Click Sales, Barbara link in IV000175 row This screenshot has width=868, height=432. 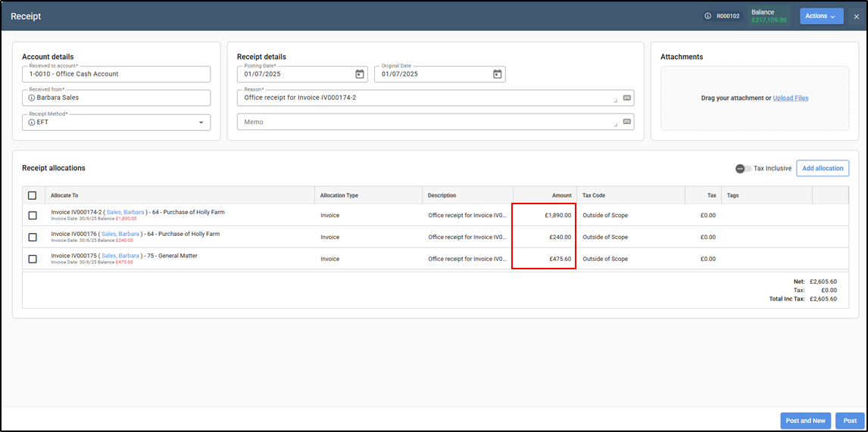pos(120,256)
